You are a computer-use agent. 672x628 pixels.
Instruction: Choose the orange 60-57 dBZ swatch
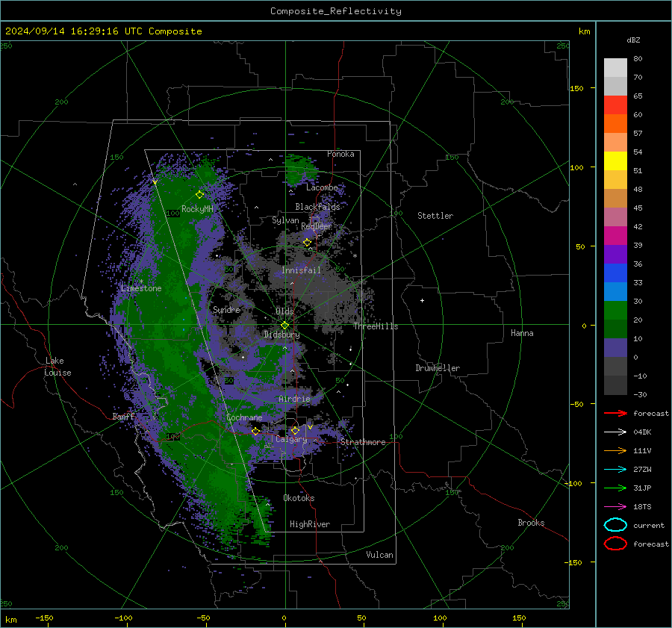click(615, 124)
